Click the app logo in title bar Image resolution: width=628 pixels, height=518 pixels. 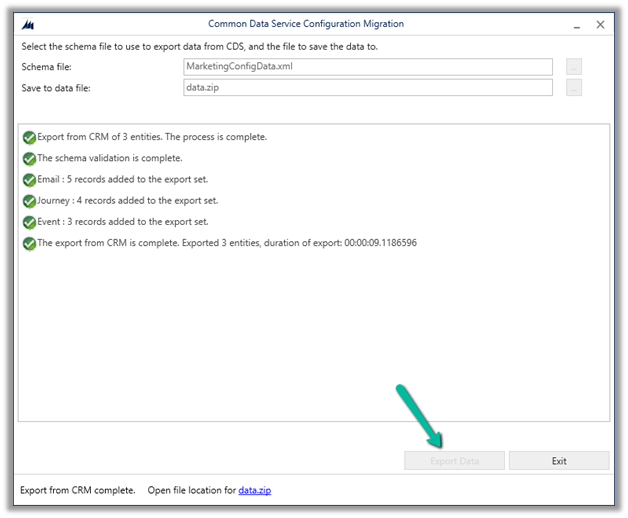tap(27, 24)
